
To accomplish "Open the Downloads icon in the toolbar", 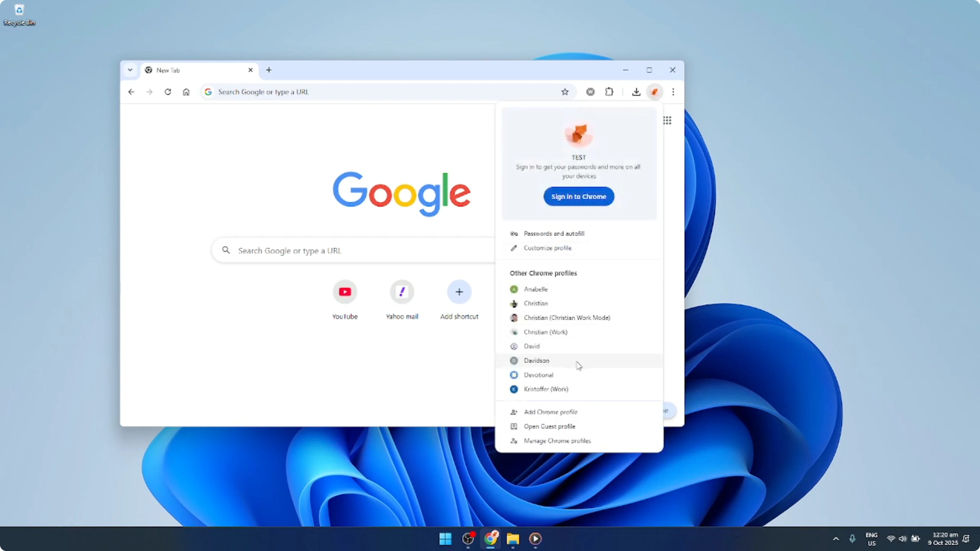I will coord(636,92).
